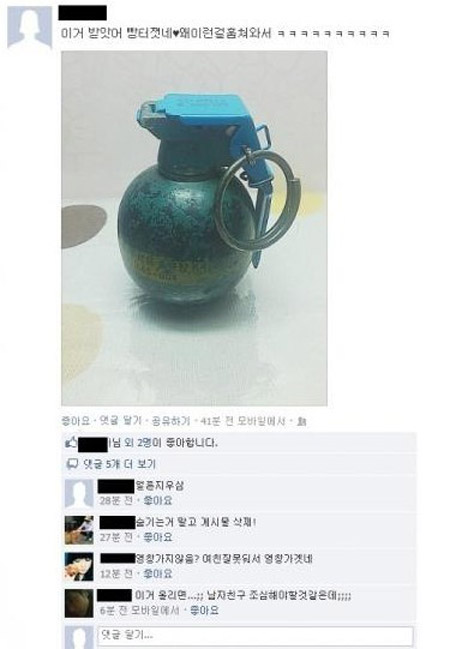This screenshot has width=450, height=649.
Task: Open the grenade photo in the post
Action: (194, 228)
